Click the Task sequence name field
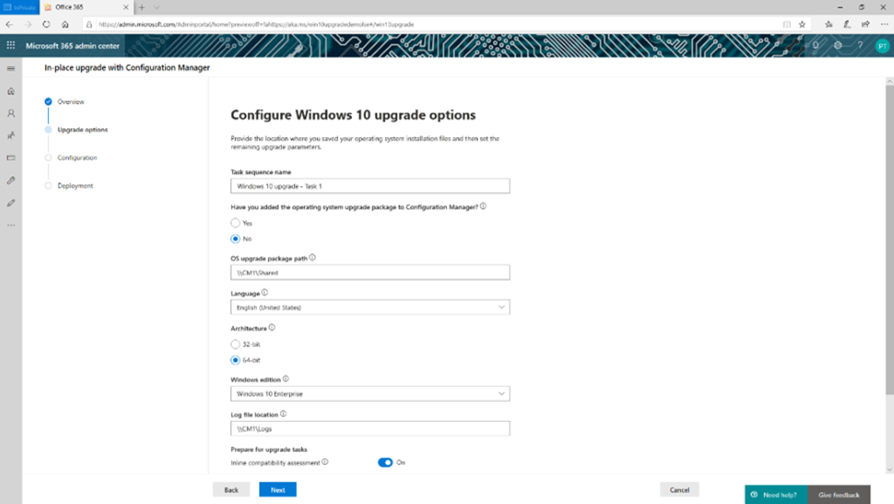The height and width of the screenshot is (504, 894). (370, 186)
